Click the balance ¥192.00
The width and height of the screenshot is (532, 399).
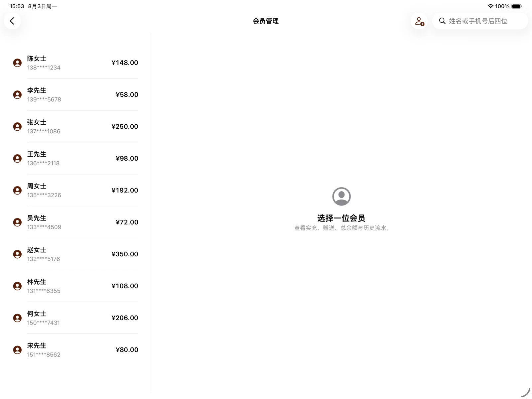[x=125, y=191]
